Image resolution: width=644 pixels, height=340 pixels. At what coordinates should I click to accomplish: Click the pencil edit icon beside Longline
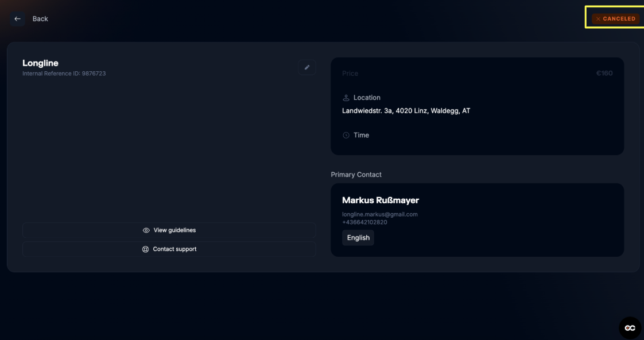click(307, 68)
